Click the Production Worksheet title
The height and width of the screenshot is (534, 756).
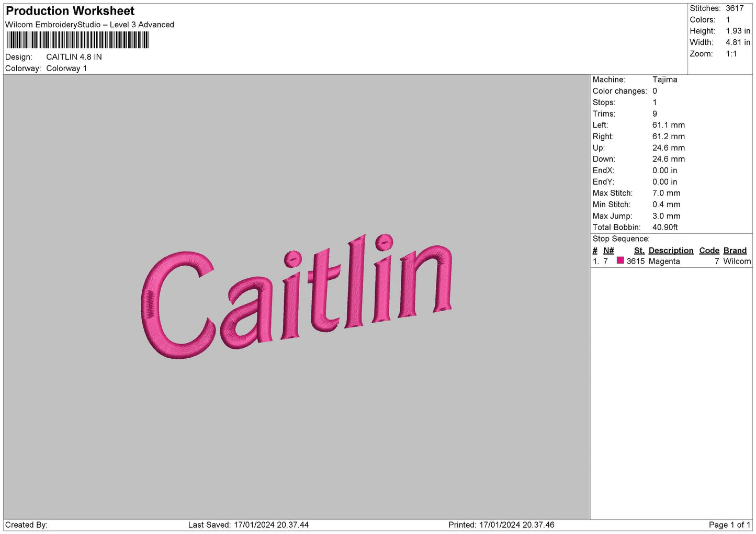click(70, 11)
